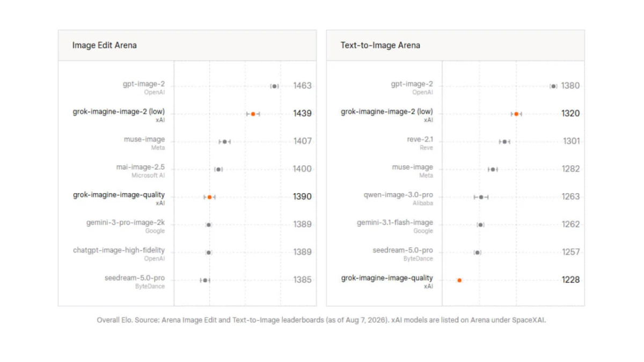Viewport: 644px width, 362px height.
Task: Select the Text-to-Image Arena header
Action: point(380,45)
